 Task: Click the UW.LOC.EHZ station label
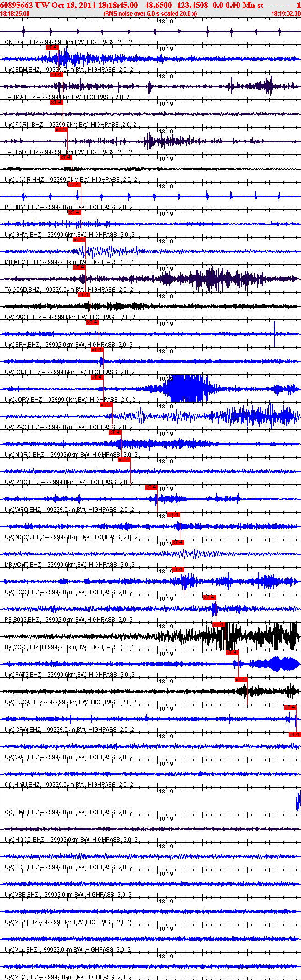pyautogui.click(x=22, y=592)
